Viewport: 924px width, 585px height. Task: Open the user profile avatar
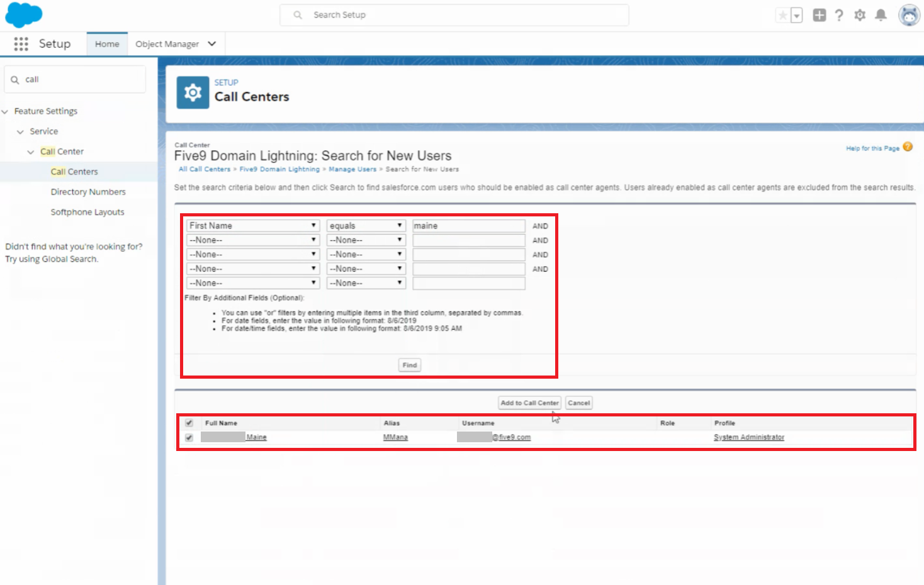(x=909, y=15)
